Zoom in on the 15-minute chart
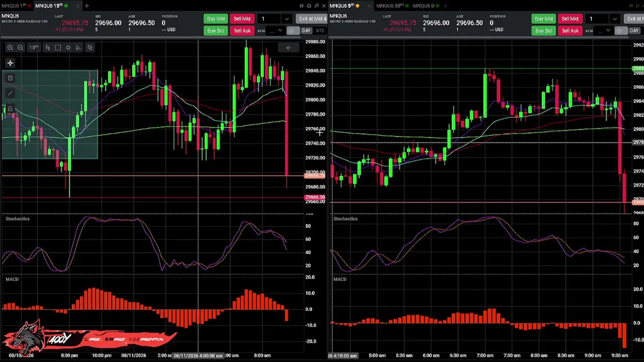This screenshot has height=362, width=644. (10, 47)
